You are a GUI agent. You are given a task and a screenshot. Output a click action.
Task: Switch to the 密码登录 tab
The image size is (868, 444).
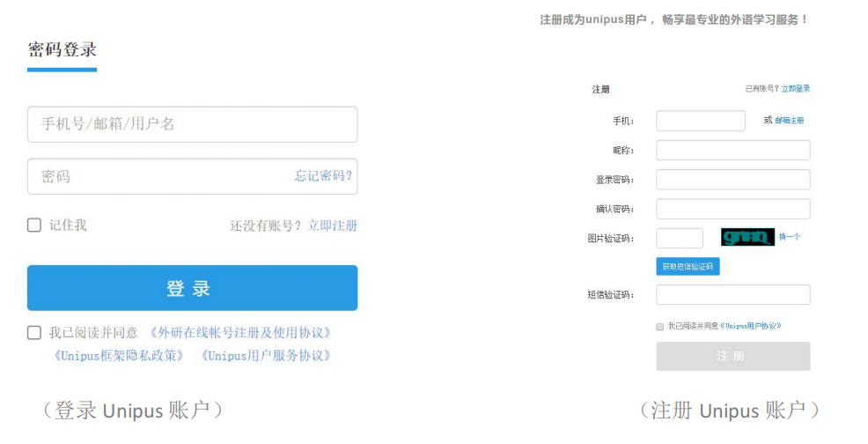click(x=62, y=49)
